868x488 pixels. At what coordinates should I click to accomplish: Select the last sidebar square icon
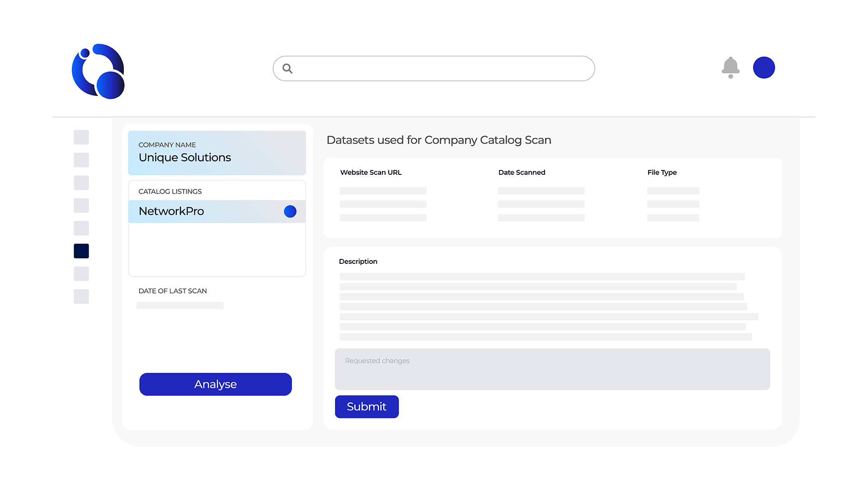pyautogui.click(x=81, y=296)
